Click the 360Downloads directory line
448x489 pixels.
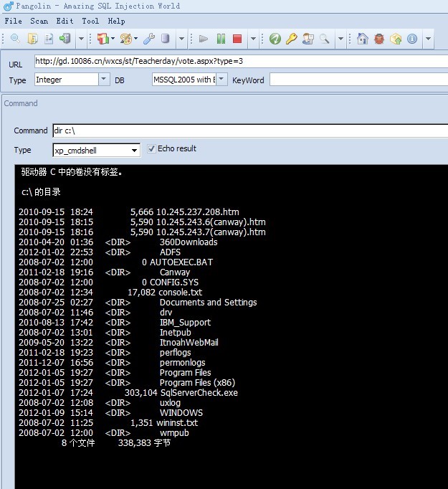coord(118,242)
